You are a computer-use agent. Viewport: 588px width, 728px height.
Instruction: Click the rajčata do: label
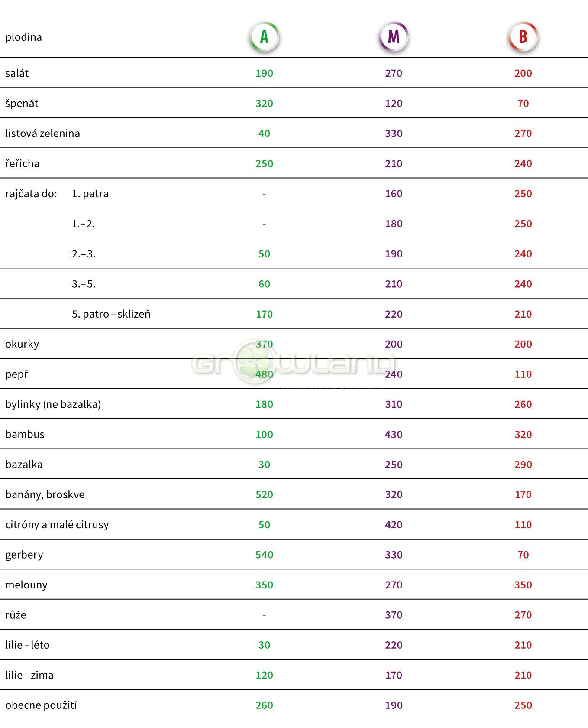coord(31,194)
